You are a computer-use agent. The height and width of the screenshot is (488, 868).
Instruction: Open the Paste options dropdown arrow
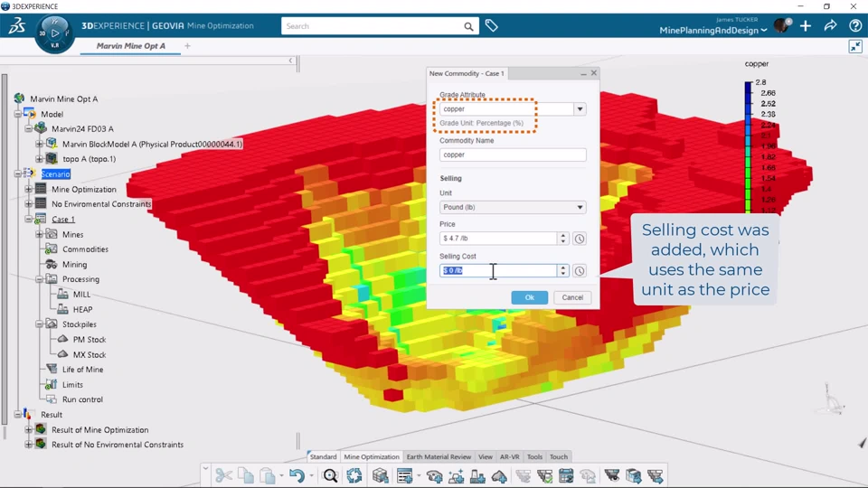tap(281, 475)
